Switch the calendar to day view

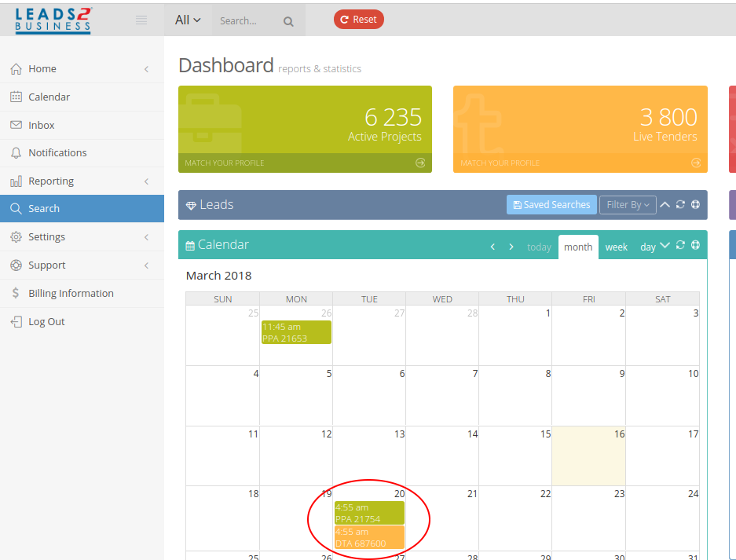648,247
